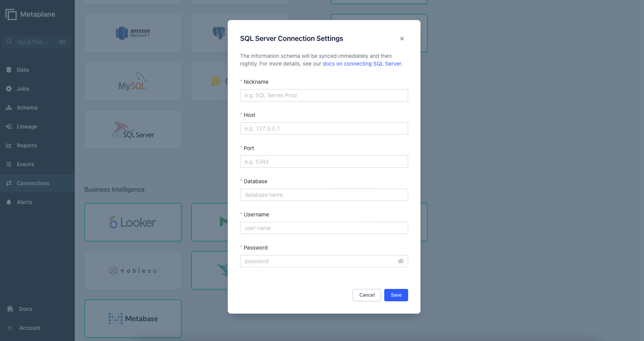The height and width of the screenshot is (341, 644).
Task: Click the Quick find search box
Action: pyautogui.click(x=36, y=42)
